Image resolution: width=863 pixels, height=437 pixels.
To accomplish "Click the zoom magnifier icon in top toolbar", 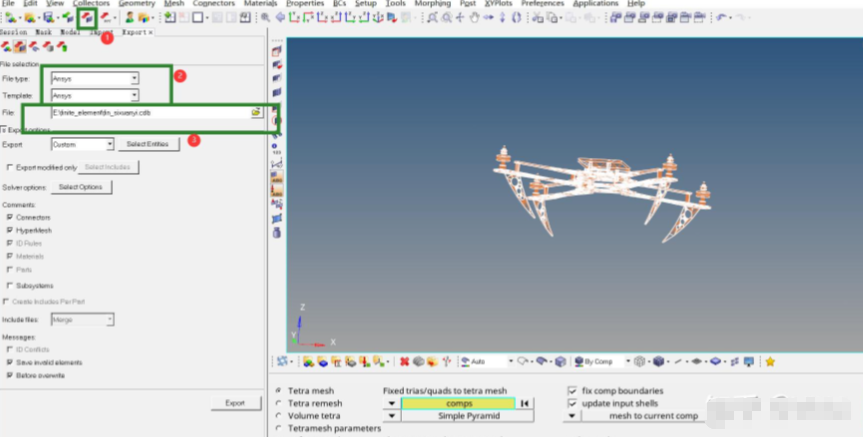I will [265, 17].
